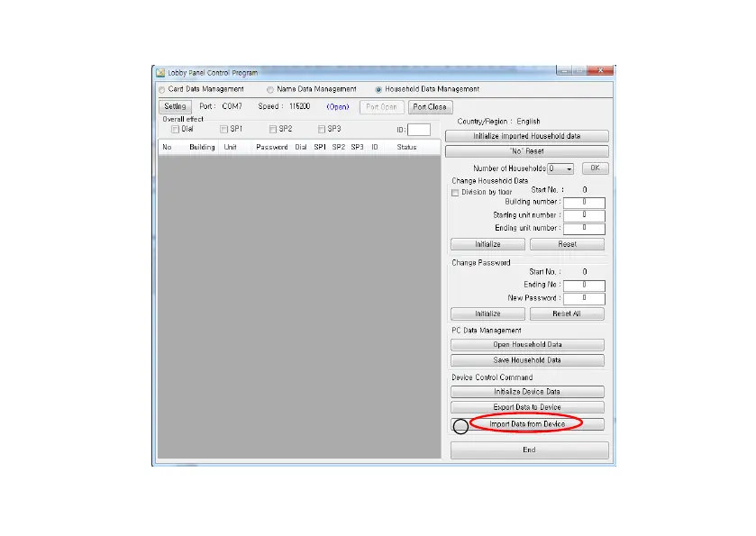The width and height of the screenshot is (756, 536).
Task: Click the (Open) port status text
Action: tap(338, 107)
